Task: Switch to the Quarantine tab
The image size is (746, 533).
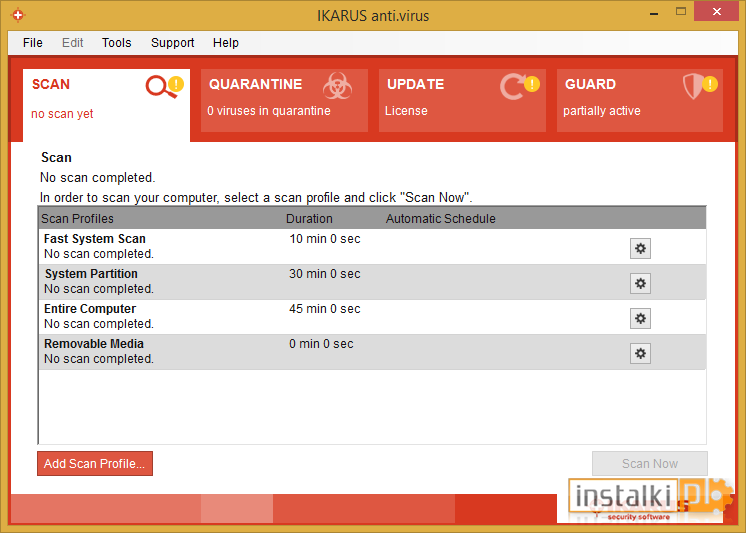Action: tap(283, 100)
